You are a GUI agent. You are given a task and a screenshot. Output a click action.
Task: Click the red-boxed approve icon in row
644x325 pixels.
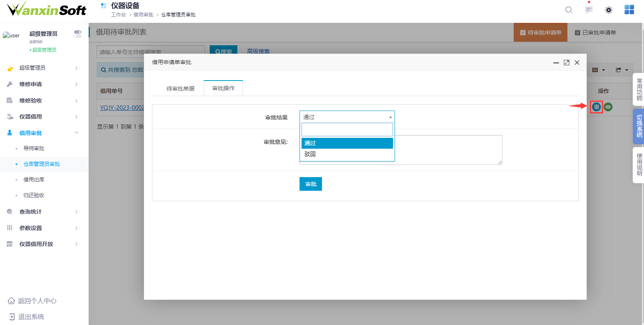[x=596, y=107]
